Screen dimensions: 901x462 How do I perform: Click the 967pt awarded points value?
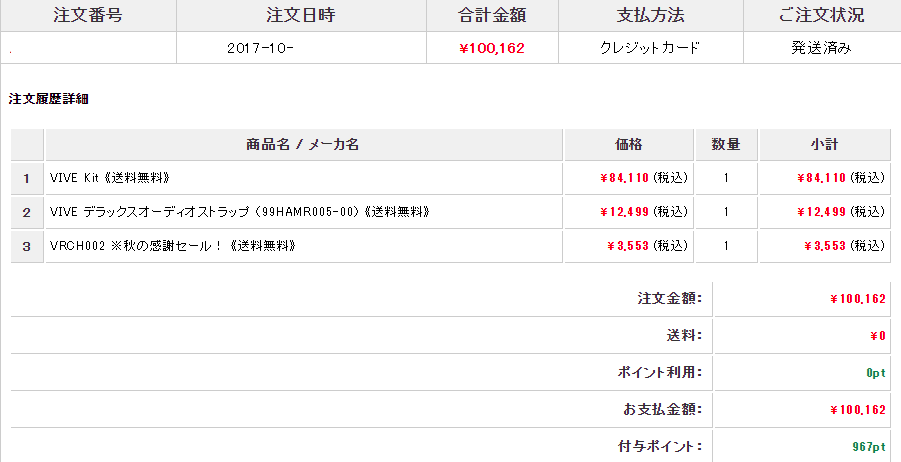click(x=869, y=445)
